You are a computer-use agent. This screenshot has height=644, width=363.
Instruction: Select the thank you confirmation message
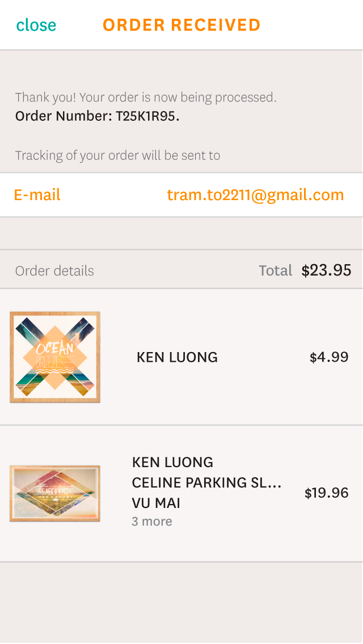(146, 98)
